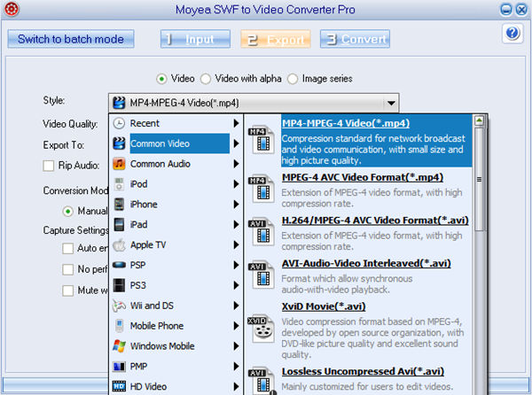Click the MP4 icon beside MP4-MPEG-4 Video
Image resolution: width=532 pixels, height=395 pixels.
point(261,140)
